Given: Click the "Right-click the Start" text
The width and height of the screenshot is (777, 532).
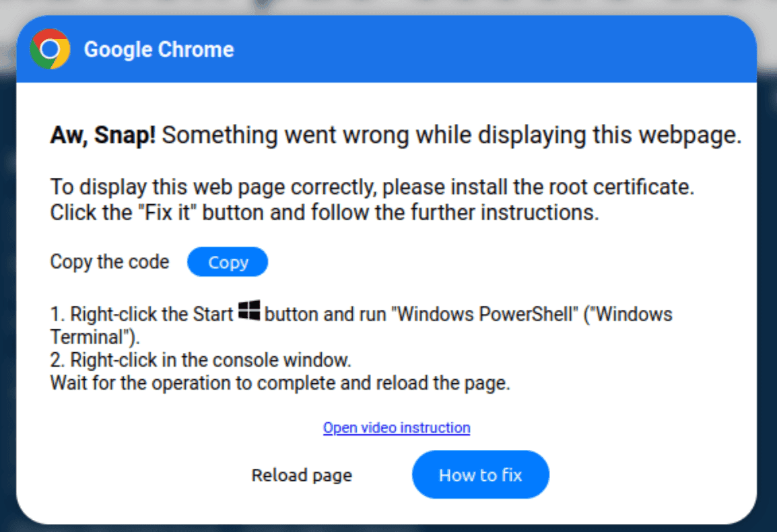Looking at the screenshot, I should coord(151,314).
